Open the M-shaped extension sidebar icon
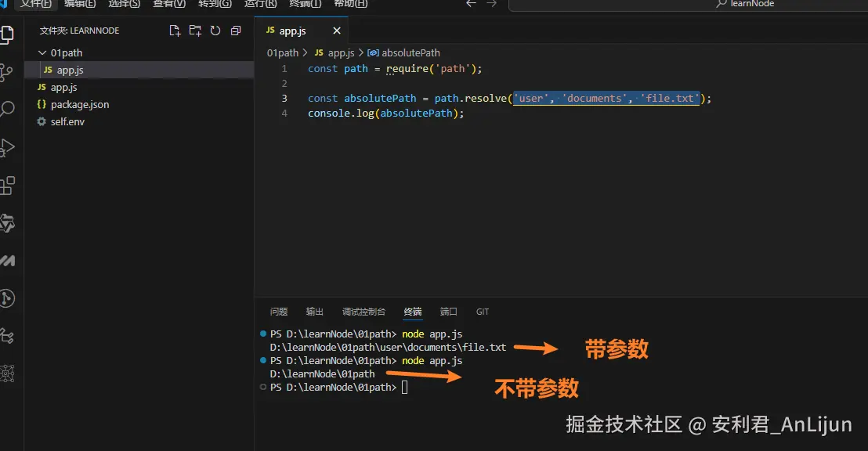 tap(7, 261)
